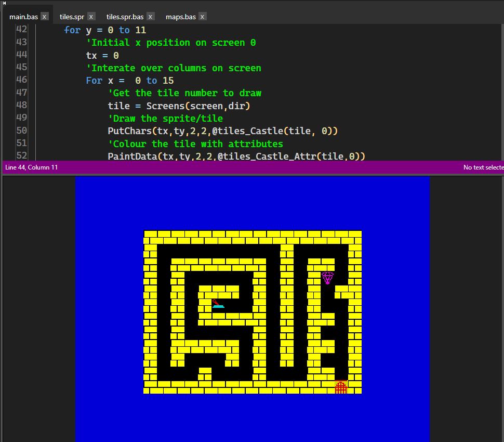Close the tiles.spr tab
Viewport: 504px width, 442px height.
(91, 17)
